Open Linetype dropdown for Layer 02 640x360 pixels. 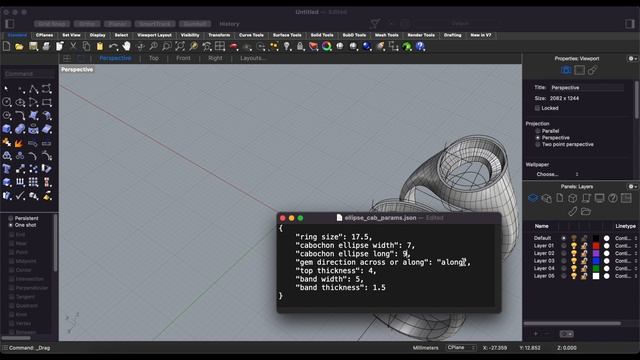pos(626,253)
